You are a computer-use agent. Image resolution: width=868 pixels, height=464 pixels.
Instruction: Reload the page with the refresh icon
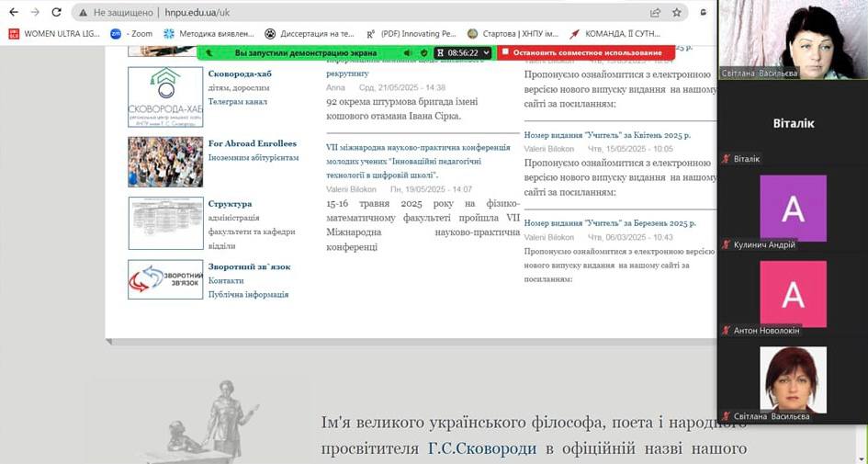click(57, 13)
